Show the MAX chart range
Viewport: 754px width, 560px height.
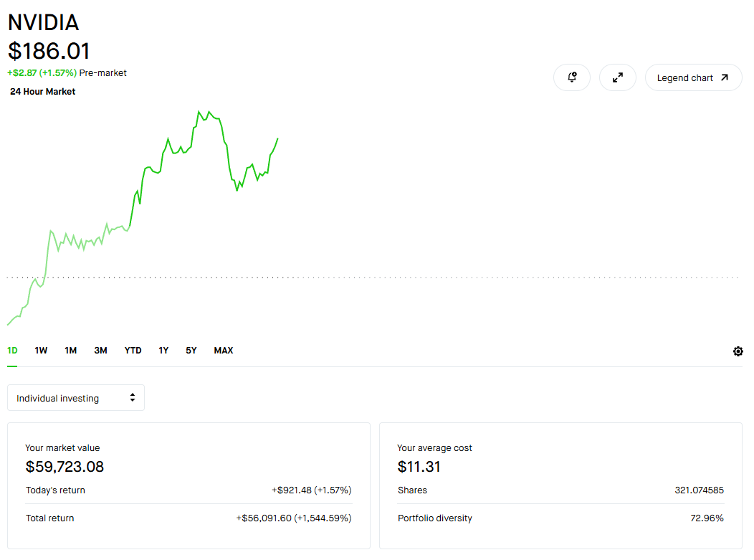tap(224, 350)
